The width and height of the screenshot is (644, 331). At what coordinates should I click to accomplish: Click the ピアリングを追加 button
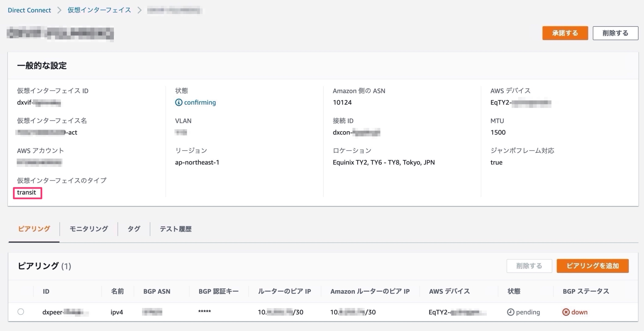[x=592, y=266]
